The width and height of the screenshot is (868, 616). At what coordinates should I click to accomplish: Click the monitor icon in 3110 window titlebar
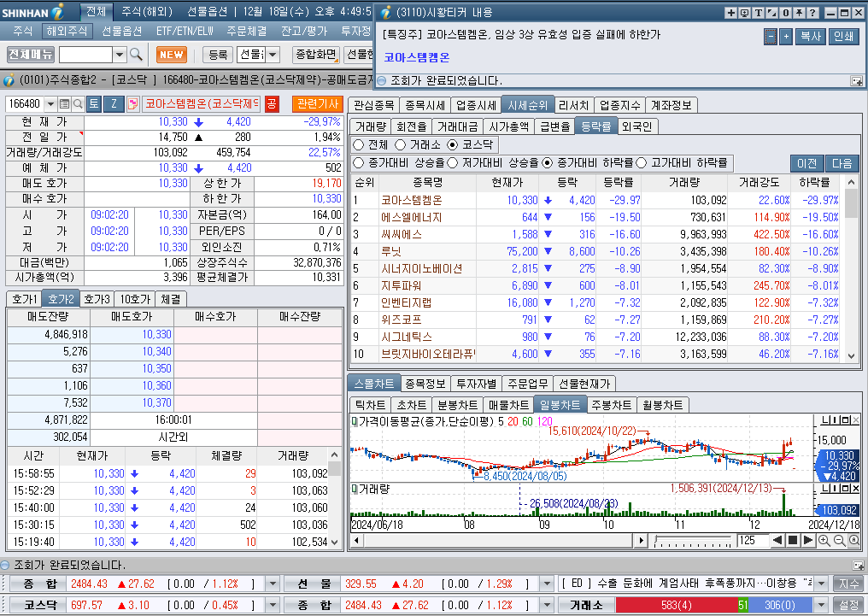tap(745, 12)
